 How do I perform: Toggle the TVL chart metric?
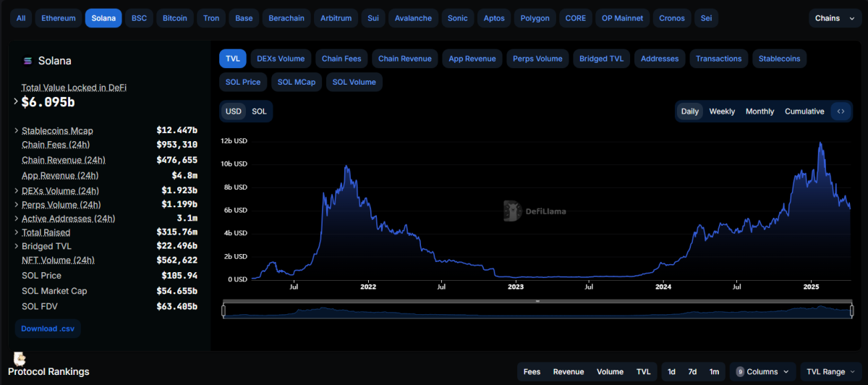[x=233, y=59]
